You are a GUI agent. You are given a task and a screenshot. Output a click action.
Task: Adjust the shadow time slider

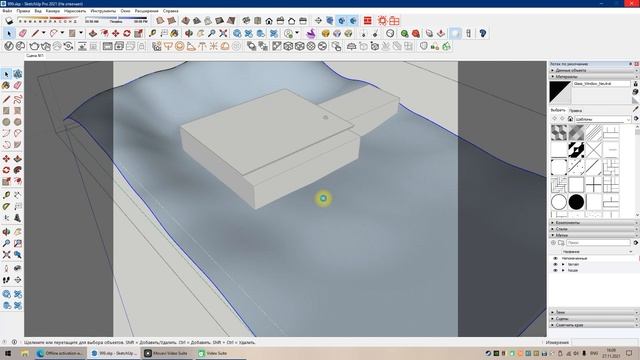point(116,19)
